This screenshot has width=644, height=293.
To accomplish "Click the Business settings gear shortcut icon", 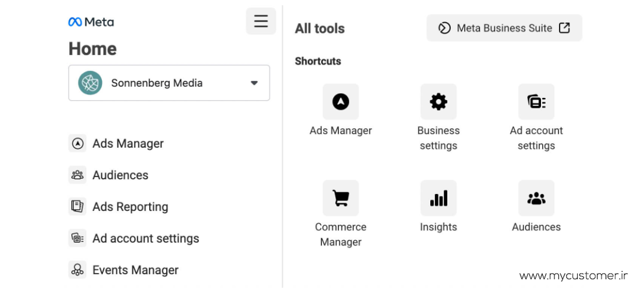I will 439,101.
